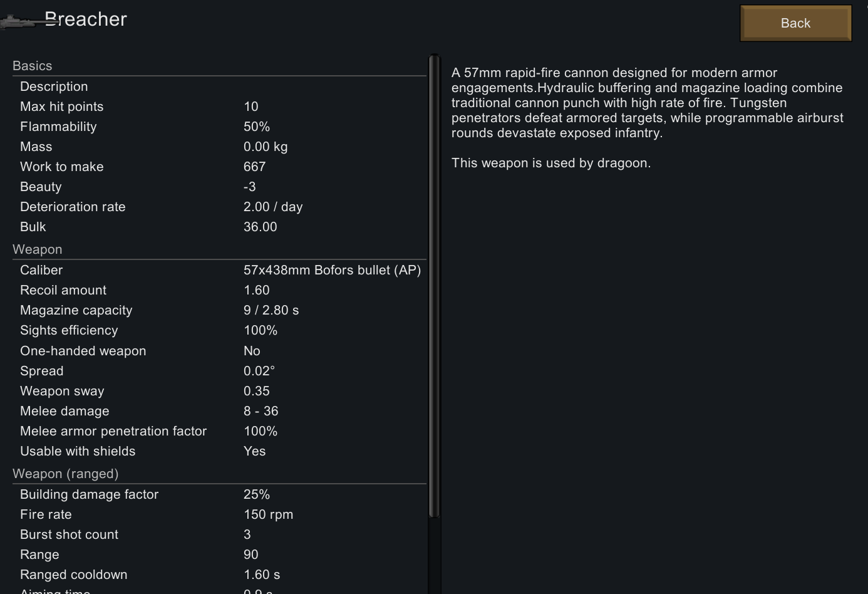This screenshot has height=594, width=868.
Task: Select the Mass stat row
Action: pyautogui.click(x=219, y=147)
